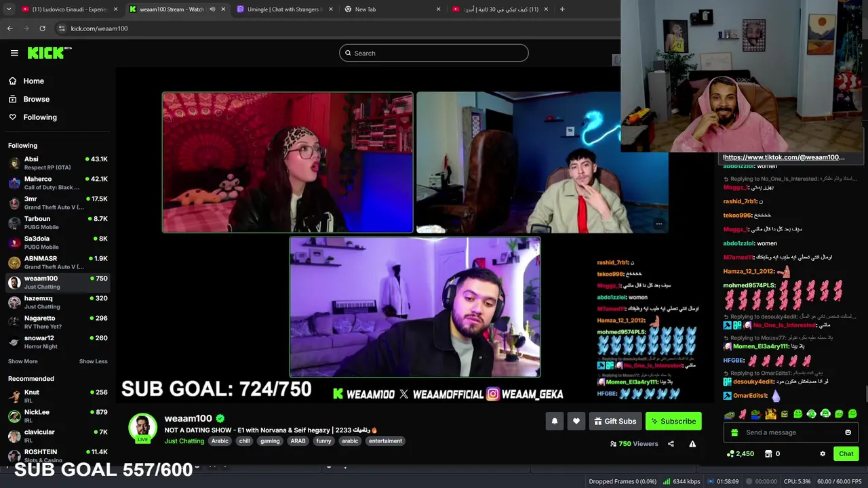
Task: Click weaam100 streamer avatar
Action: tap(142, 428)
